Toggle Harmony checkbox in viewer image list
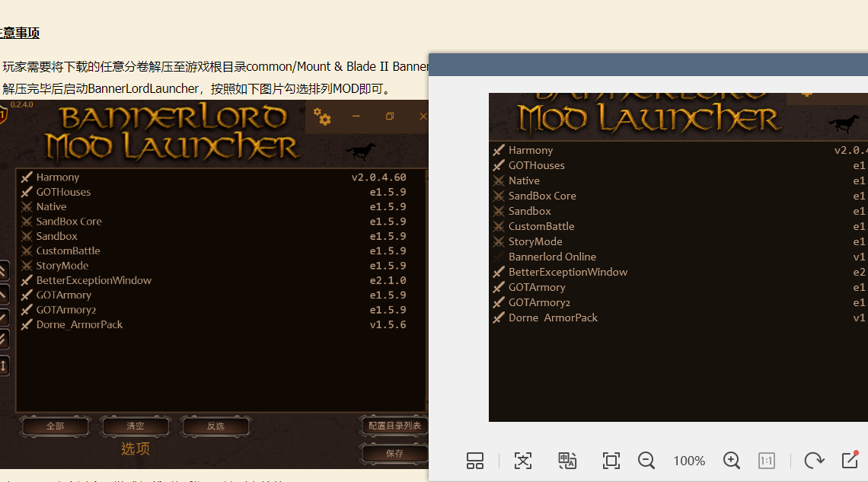This screenshot has height=482, width=868. (499, 150)
